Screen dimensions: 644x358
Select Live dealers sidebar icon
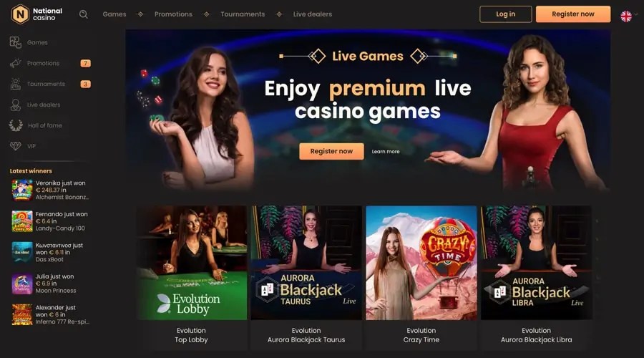point(16,105)
